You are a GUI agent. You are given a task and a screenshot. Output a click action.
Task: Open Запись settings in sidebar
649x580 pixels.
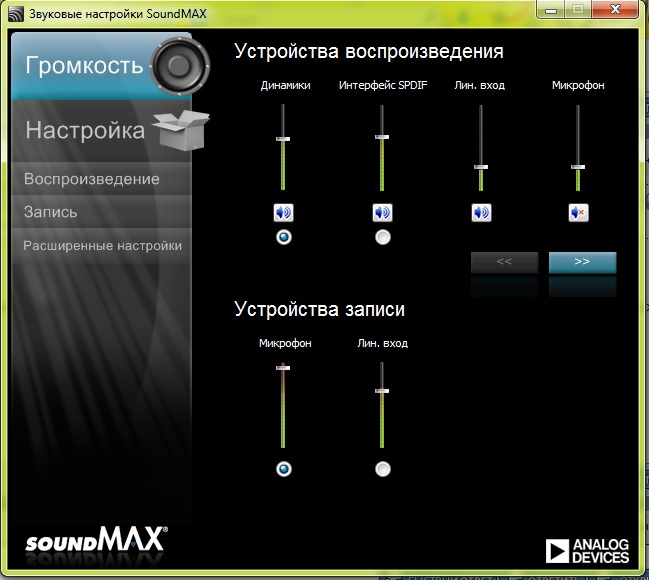[x=51, y=212]
